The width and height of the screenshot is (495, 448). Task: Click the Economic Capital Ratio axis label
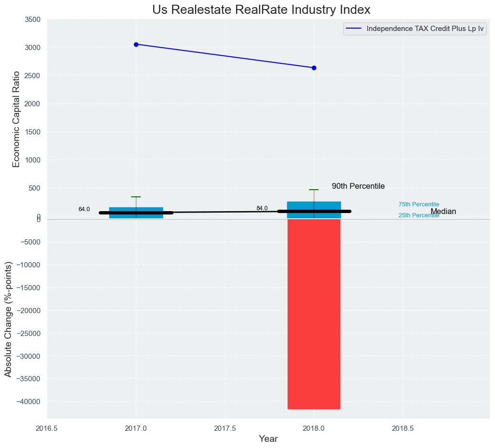pos(16,119)
